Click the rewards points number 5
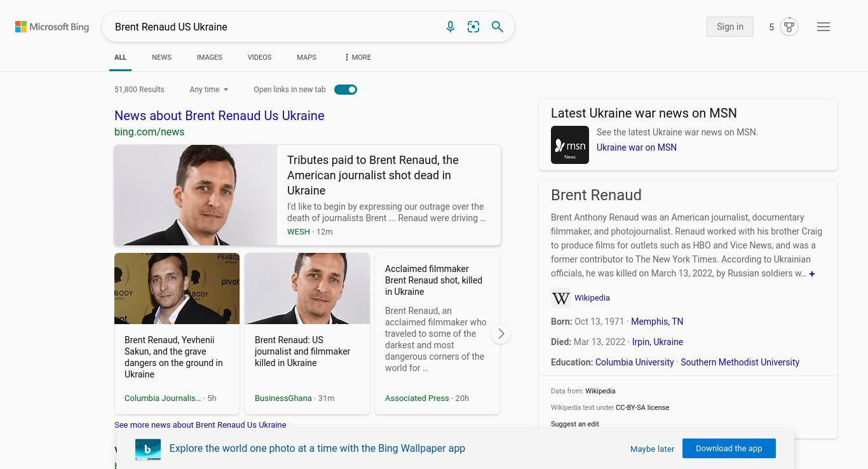 coord(771,27)
